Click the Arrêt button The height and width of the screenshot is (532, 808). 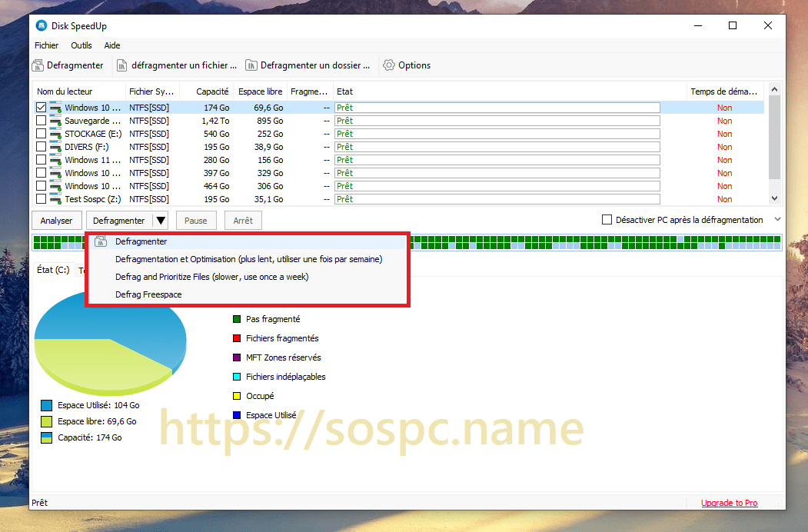243,221
